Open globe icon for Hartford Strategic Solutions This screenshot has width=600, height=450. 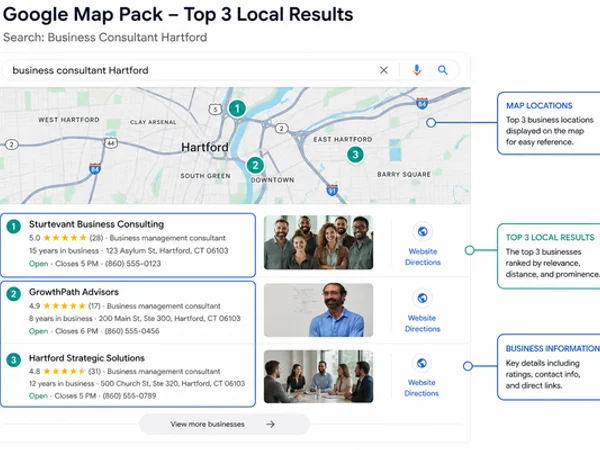[422, 363]
